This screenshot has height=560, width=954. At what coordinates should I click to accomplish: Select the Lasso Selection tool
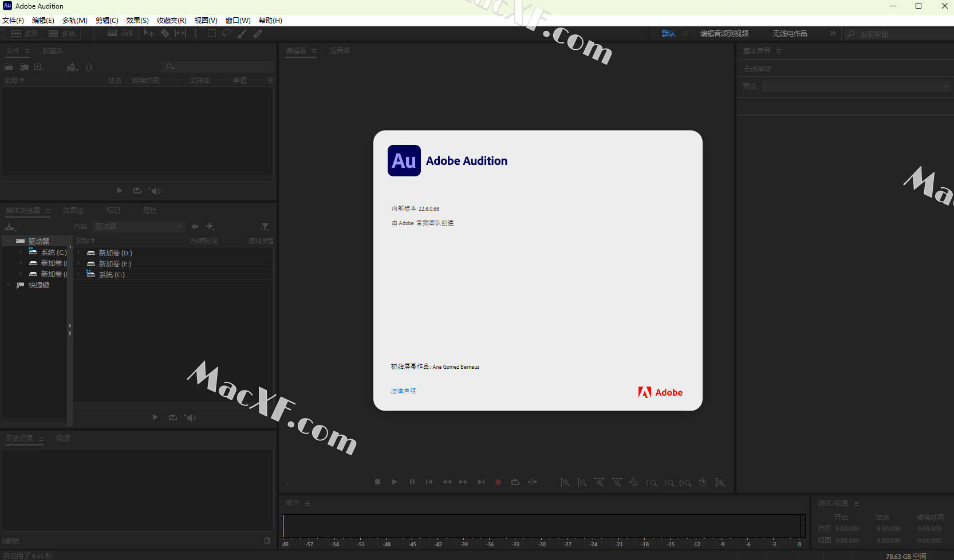tap(227, 33)
